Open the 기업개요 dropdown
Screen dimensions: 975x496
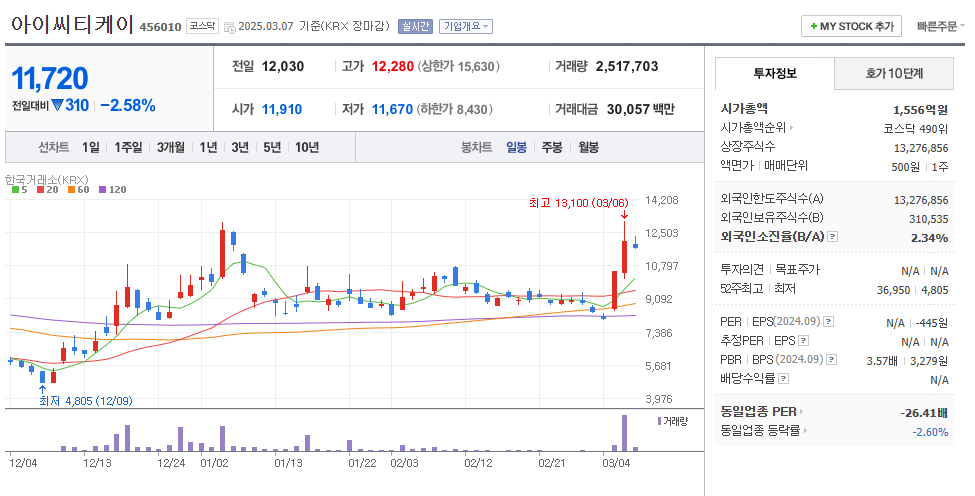click(466, 26)
